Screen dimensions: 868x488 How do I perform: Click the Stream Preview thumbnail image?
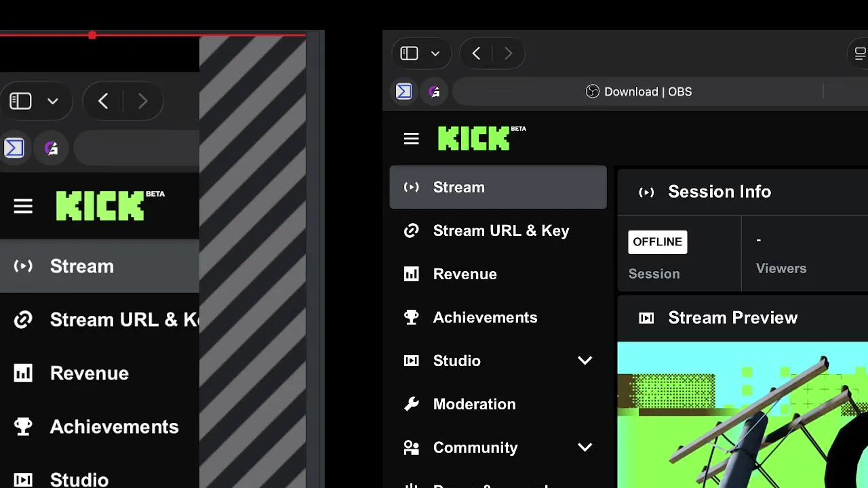[x=743, y=415]
